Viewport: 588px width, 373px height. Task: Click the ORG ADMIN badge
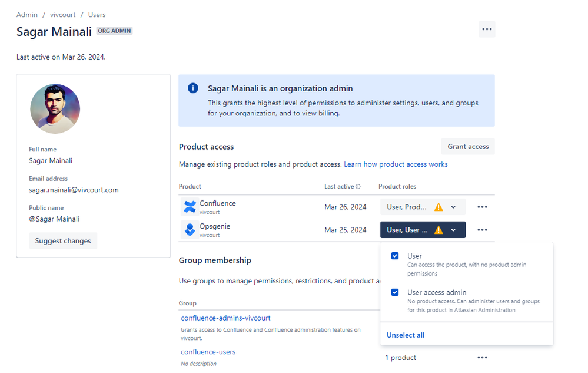[114, 31]
